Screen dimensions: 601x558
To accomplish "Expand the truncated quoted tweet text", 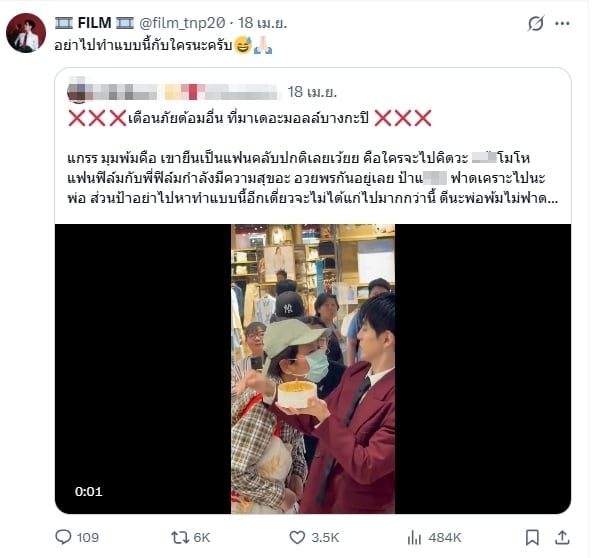I will [552, 199].
